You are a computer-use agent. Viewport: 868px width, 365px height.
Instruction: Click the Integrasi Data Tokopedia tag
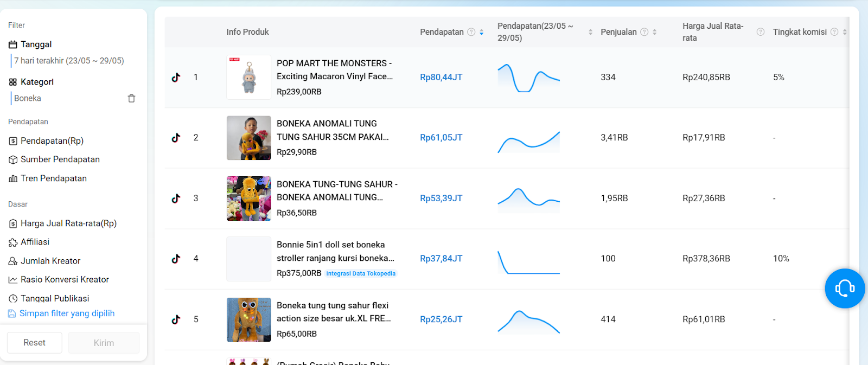(x=361, y=273)
